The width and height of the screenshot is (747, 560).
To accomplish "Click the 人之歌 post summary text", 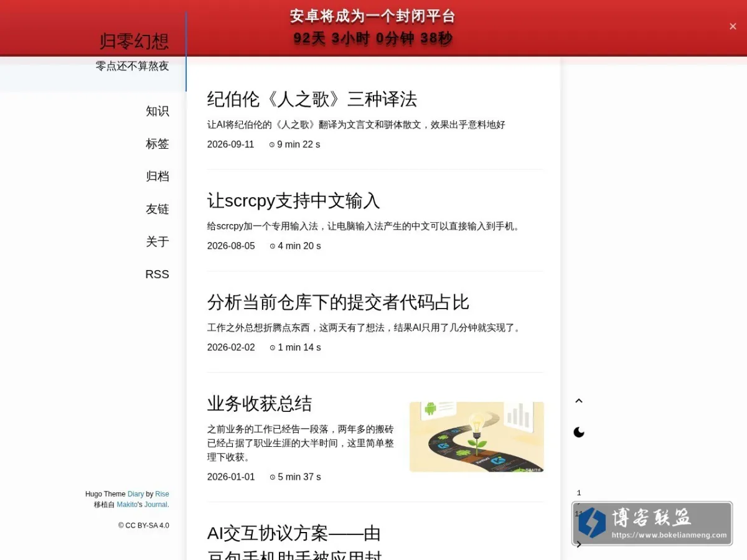I will [x=356, y=124].
